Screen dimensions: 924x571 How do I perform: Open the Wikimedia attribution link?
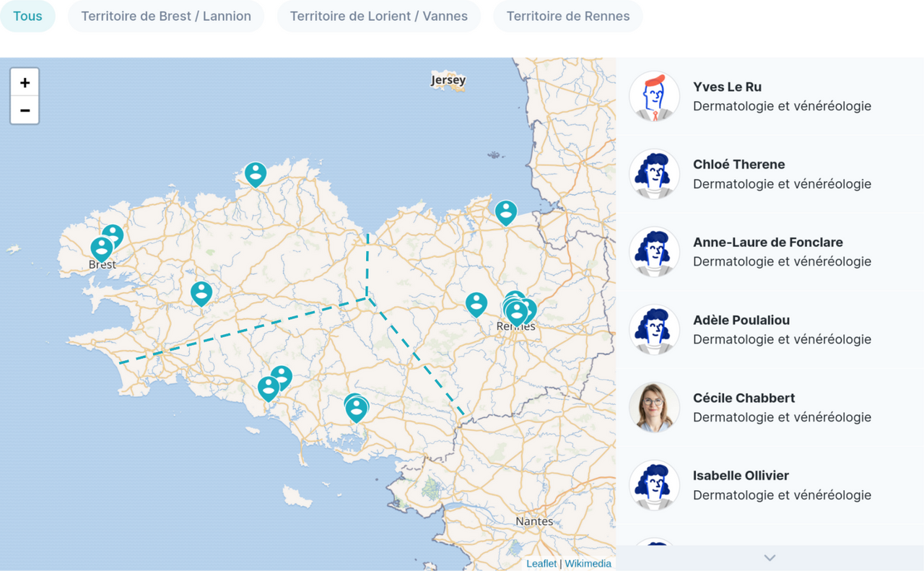588,564
